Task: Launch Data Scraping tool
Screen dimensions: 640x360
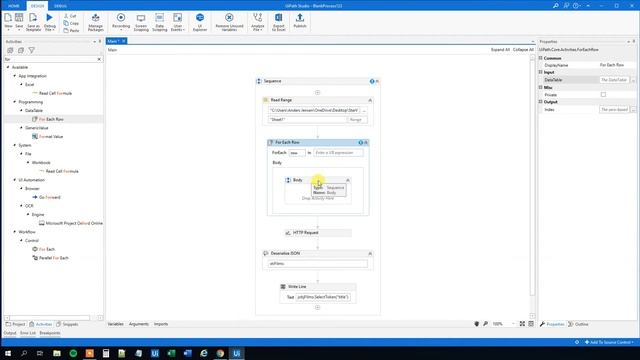Action: pos(160,22)
